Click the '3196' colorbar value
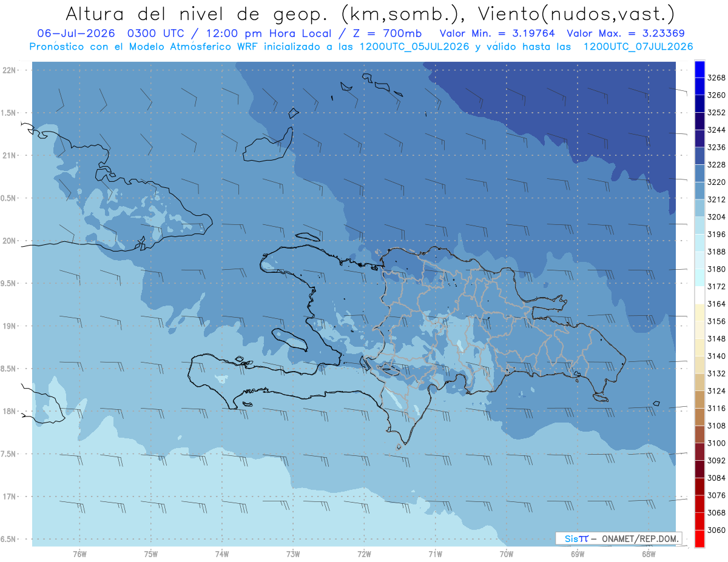The width and height of the screenshot is (728, 562). [716, 235]
